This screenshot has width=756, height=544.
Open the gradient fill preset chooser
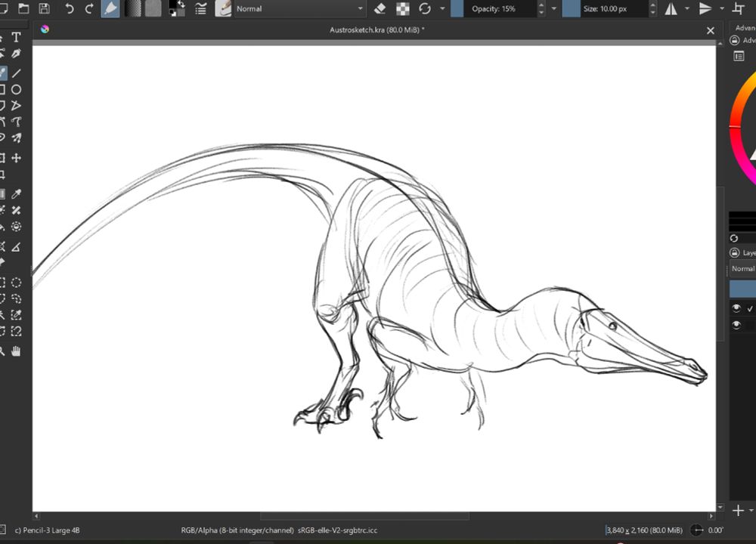pyautogui.click(x=132, y=8)
